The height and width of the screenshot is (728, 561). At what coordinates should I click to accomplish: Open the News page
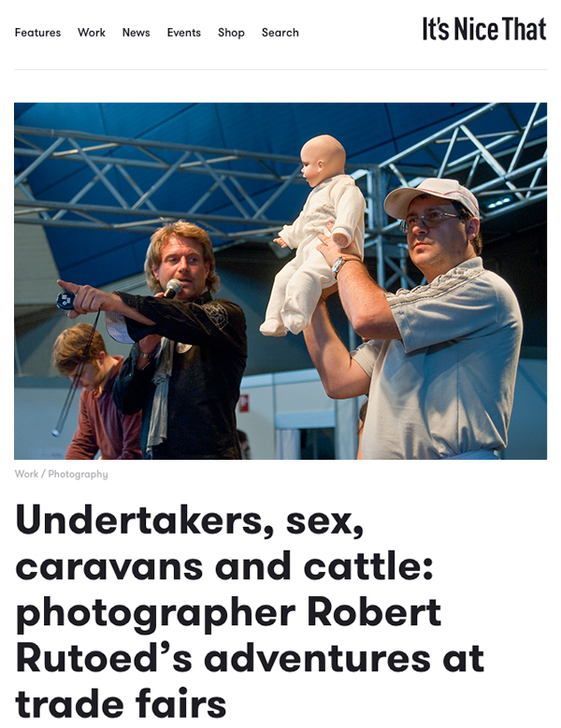click(x=137, y=33)
